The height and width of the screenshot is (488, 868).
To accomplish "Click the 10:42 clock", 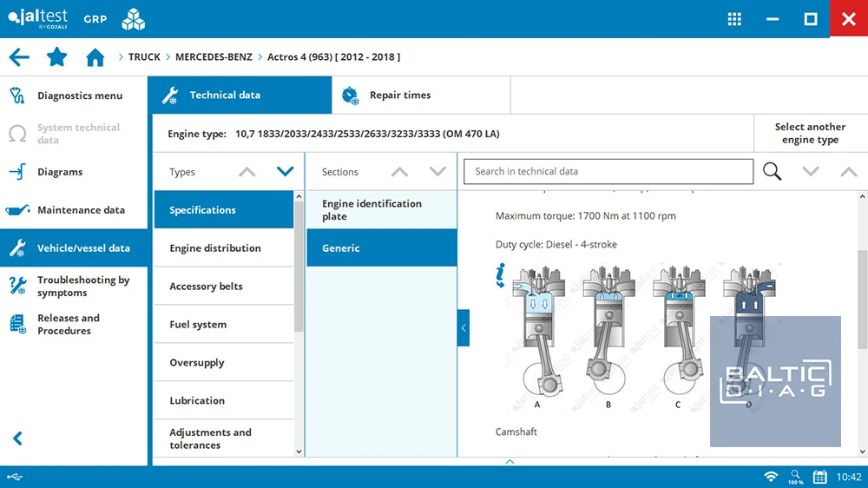I will point(849,477).
